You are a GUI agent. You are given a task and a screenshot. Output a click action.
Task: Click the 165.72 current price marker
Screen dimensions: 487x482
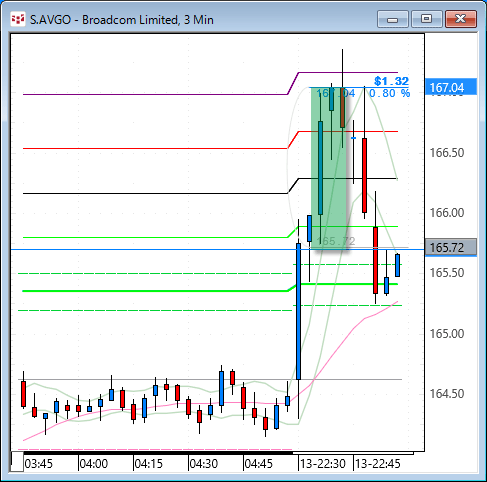[x=451, y=247]
